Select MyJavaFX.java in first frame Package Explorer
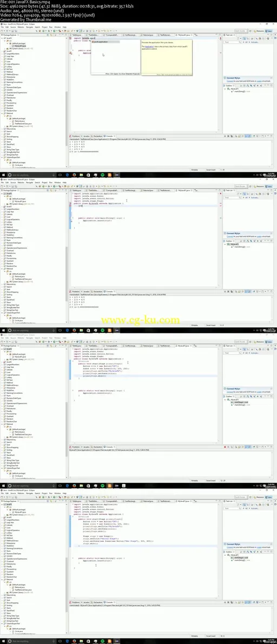The height and width of the screenshot is (644, 277). (19, 45)
